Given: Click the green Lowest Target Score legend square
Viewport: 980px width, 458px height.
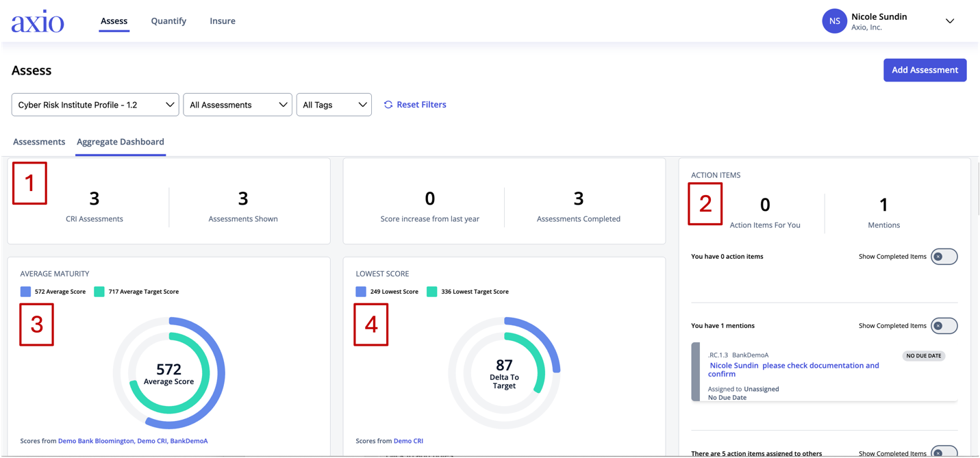Looking at the screenshot, I should 432,292.
